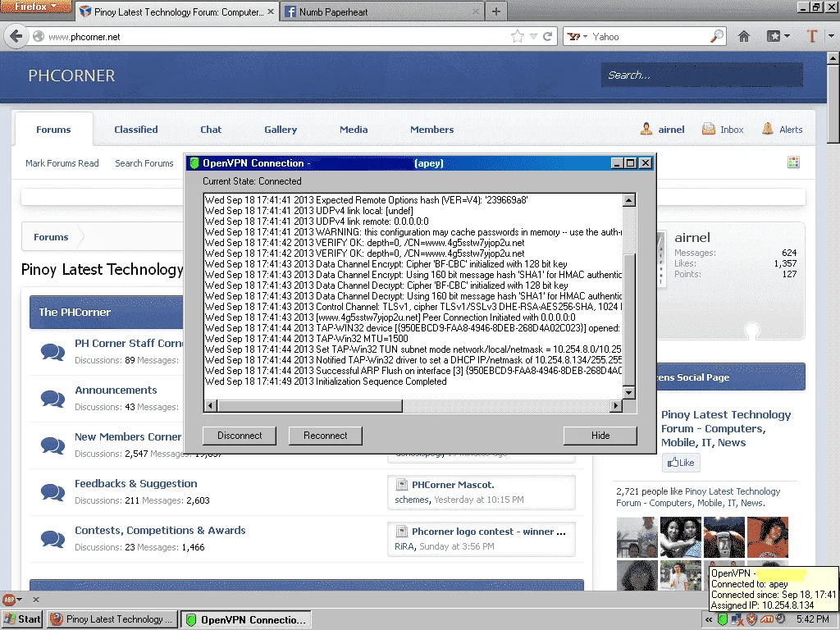Click the PHCORNER site logo
Viewport: 840px width, 630px height.
pos(72,75)
